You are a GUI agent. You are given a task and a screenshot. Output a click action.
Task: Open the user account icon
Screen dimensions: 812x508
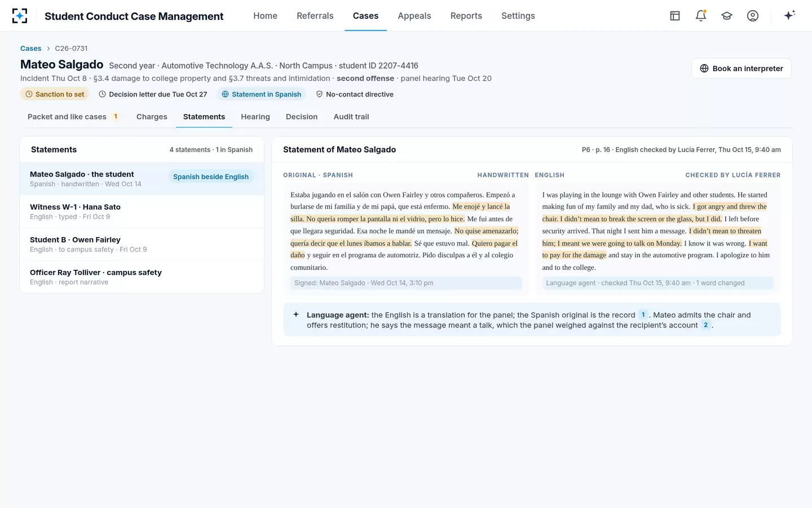[x=753, y=16]
